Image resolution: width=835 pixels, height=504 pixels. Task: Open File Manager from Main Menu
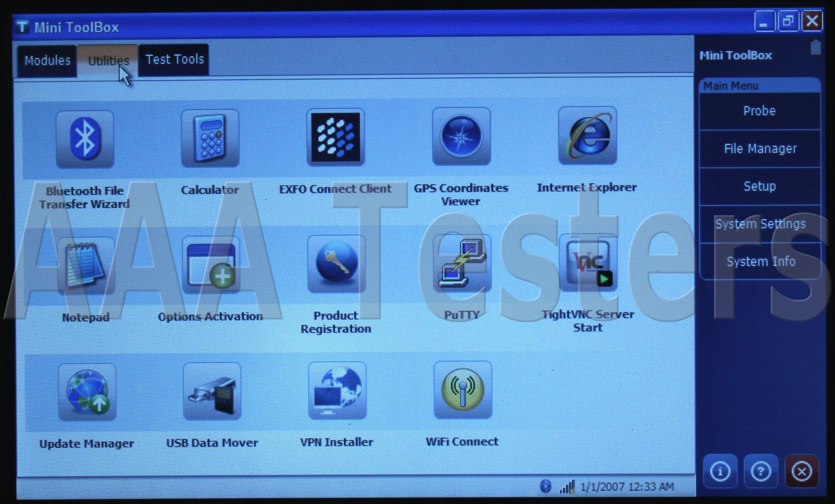[760, 149]
